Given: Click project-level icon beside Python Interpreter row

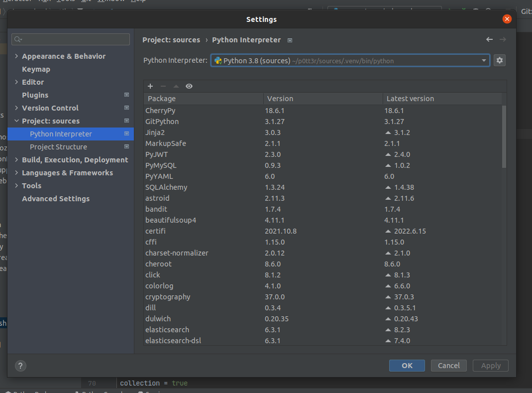Looking at the screenshot, I should 126,134.
